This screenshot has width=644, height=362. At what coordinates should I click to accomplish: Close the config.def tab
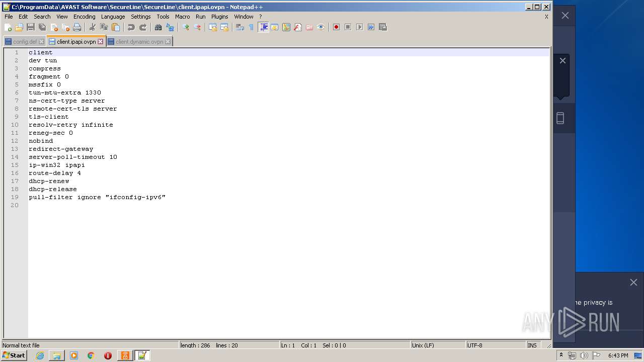[x=42, y=42]
